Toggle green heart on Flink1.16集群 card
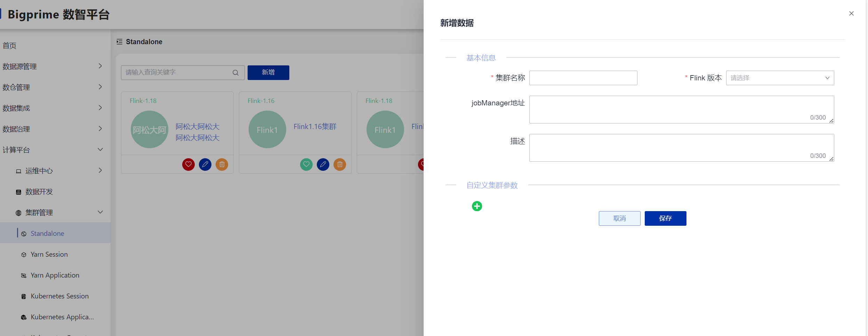Viewport: 868px width, 336px height. 306,164
